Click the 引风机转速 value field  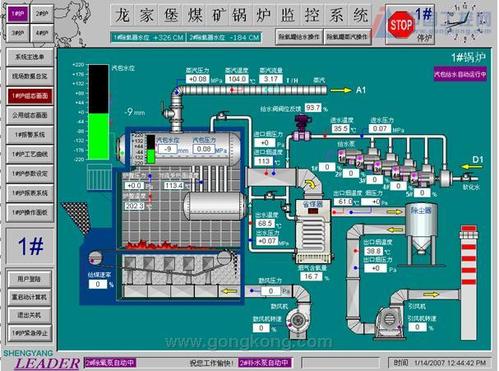tap(417, 328)
